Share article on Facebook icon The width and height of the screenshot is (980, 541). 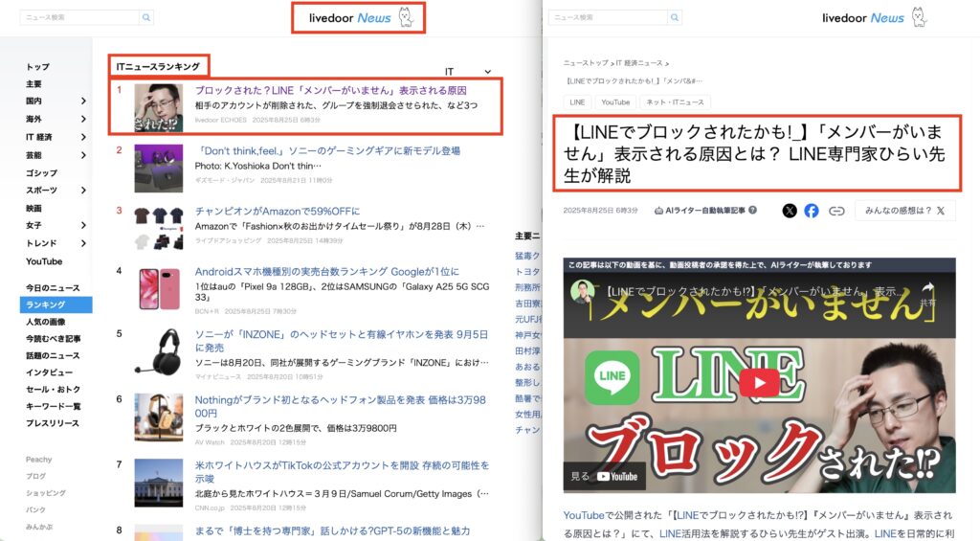point(812,211)
